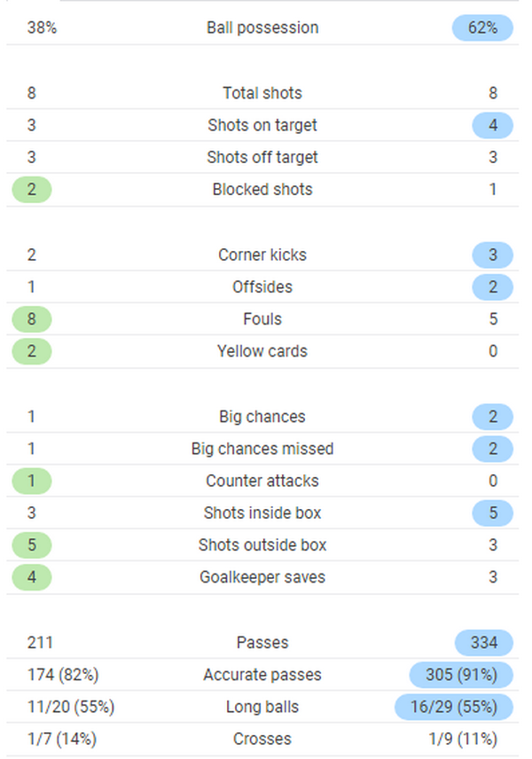Select the 305 (91%) accurate passes badge
This screenshot has width=532, height=759.
pos(461,675)
